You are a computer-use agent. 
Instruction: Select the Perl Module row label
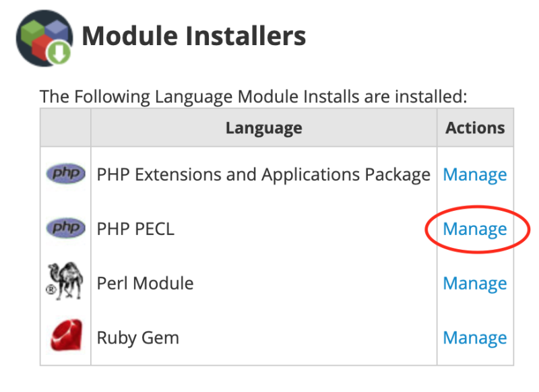145,284
